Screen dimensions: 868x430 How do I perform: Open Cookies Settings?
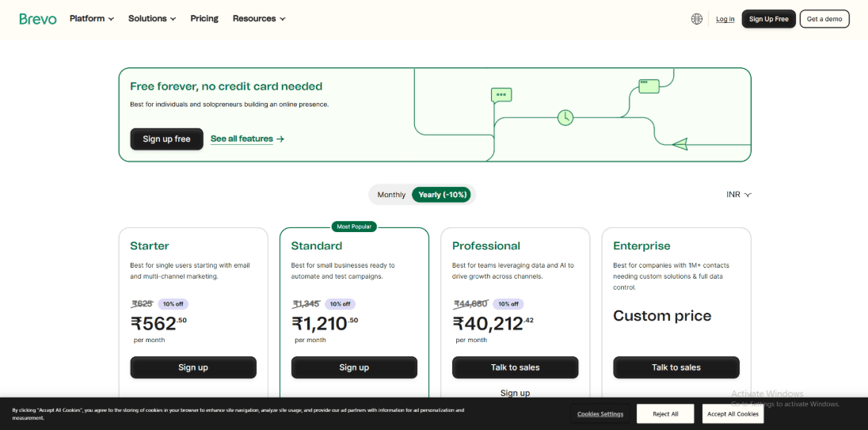[x=600, y=414]
